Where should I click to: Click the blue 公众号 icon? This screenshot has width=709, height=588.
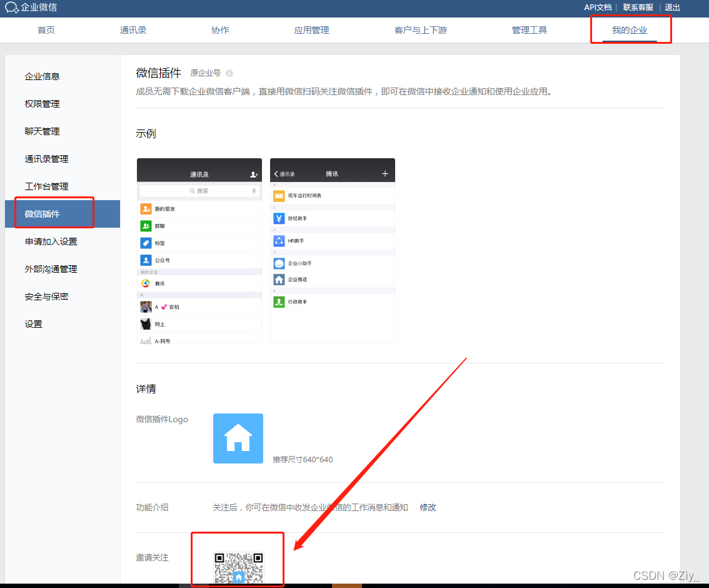(x=146, y=260)
